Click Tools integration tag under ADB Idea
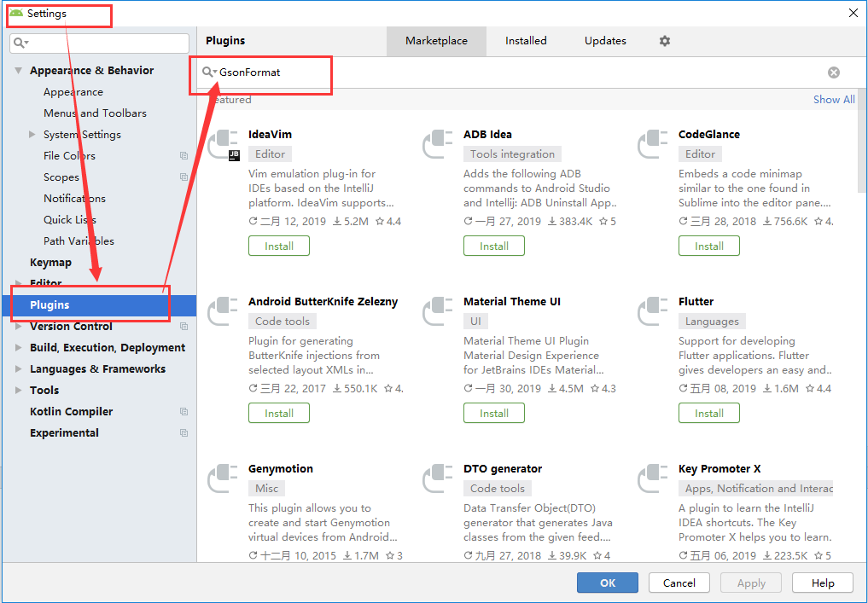The height and width of the screenshot is (603, 868). point(512,154)
